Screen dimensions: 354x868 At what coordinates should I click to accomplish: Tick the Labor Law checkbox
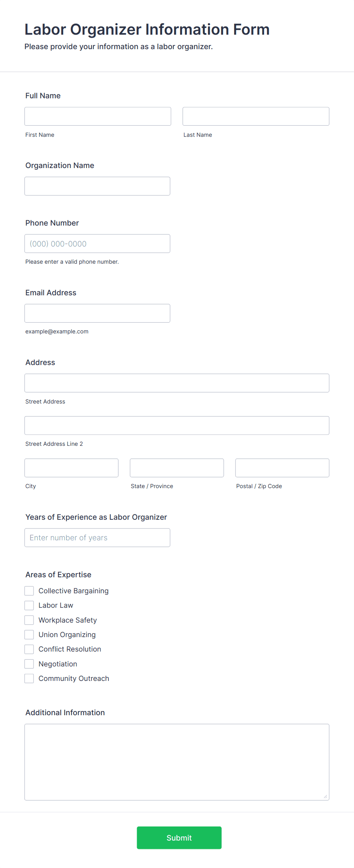tap(29, 605)
